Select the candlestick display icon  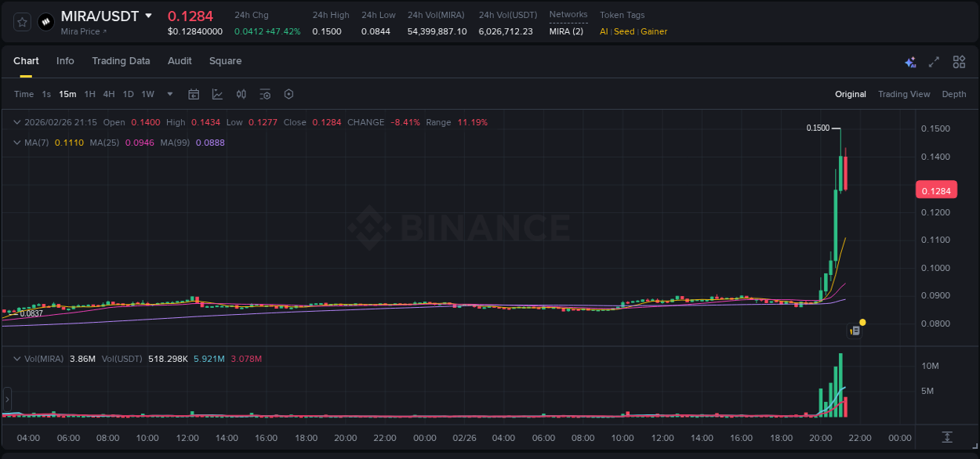(241, 94)
